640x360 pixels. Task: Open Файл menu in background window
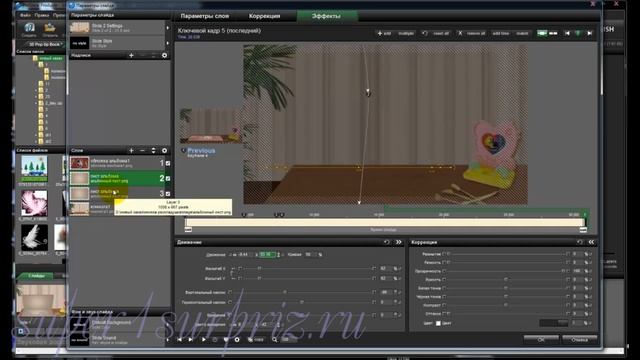(25, 15)
